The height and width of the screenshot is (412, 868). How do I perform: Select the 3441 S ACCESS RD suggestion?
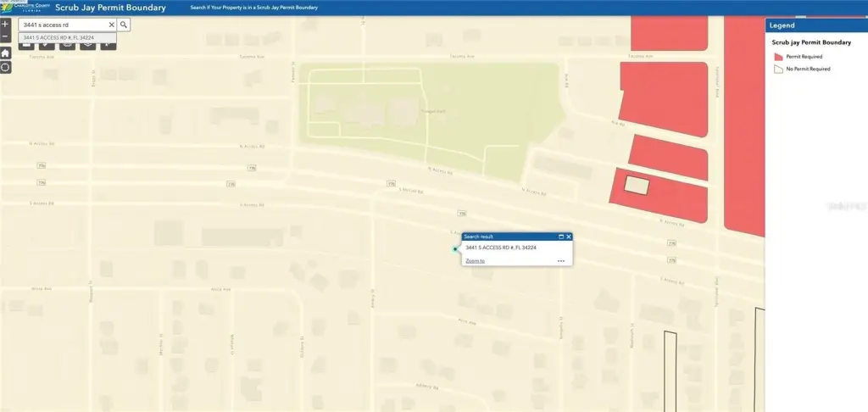tap(59, 38)
